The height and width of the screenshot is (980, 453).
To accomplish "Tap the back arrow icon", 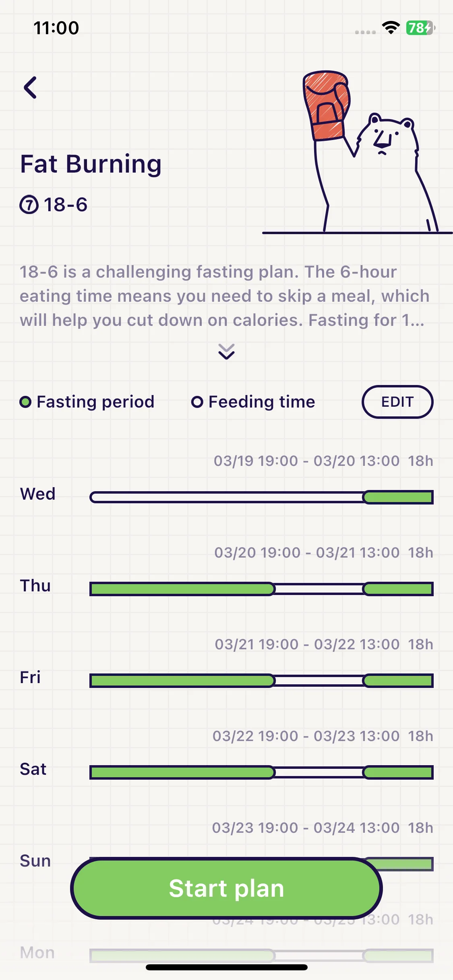I will [30, 87].
